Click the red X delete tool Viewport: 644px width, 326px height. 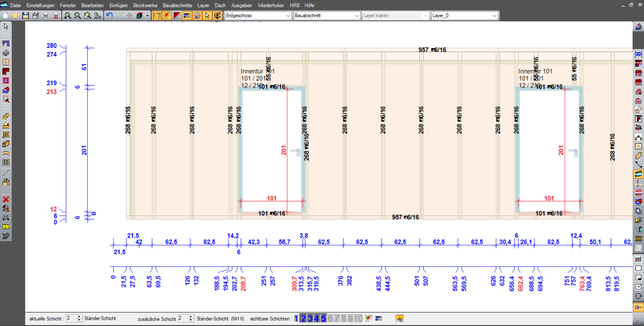click(6, 199)
